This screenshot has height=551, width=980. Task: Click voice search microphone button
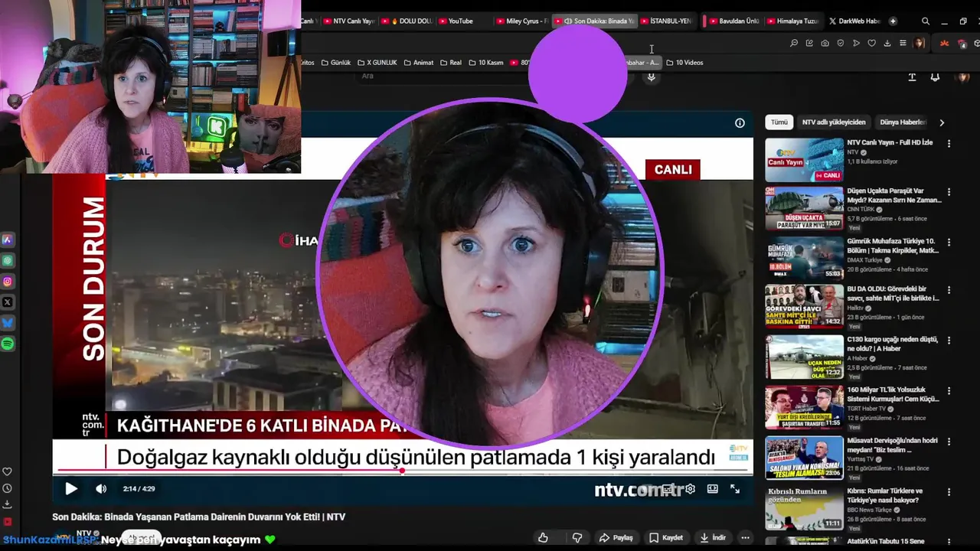(x=651, y=77)
